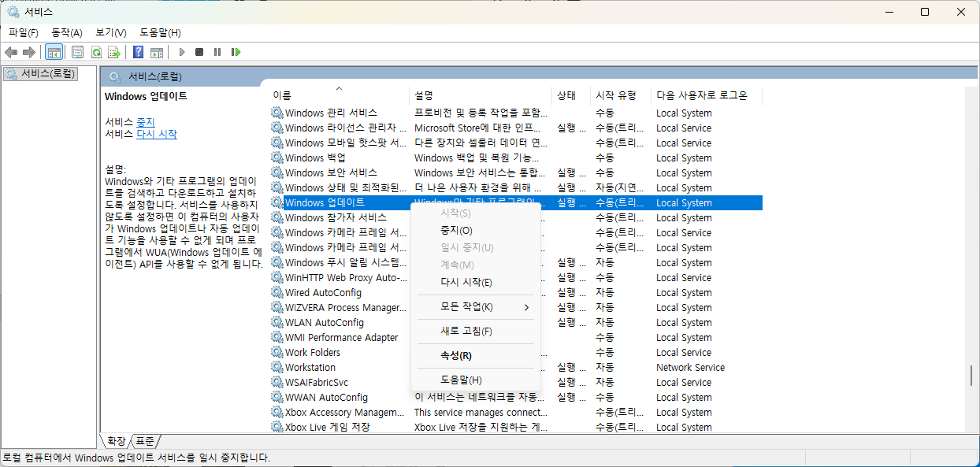Click the green Refresh toolbar icon
980x467 pixels.
click(x=96, y=52)
